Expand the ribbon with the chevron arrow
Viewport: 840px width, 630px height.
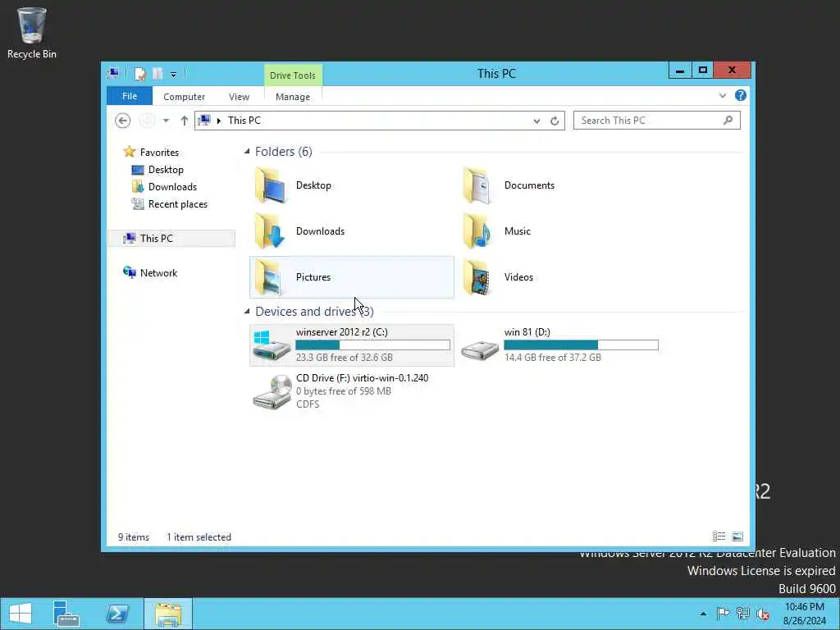pos(723,95)
